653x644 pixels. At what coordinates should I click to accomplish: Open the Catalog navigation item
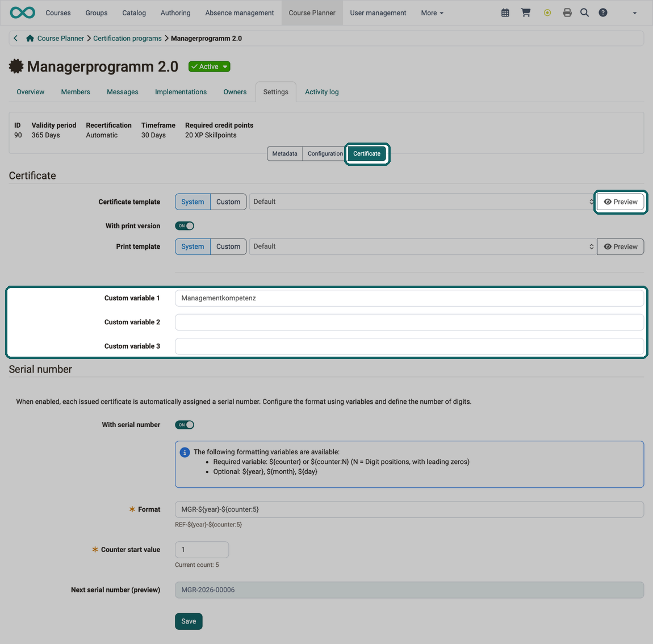coord(134,13)
